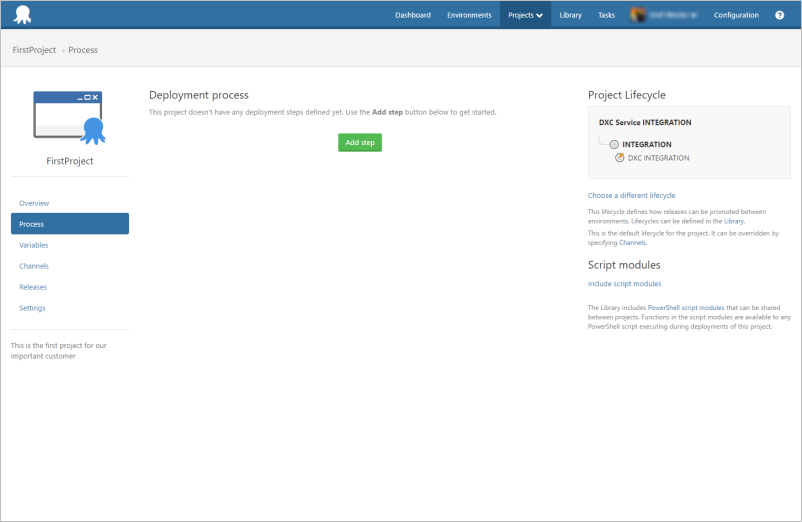Click the Include script modules link
Viewport: 802px width, 522px height.
(624, 284)
